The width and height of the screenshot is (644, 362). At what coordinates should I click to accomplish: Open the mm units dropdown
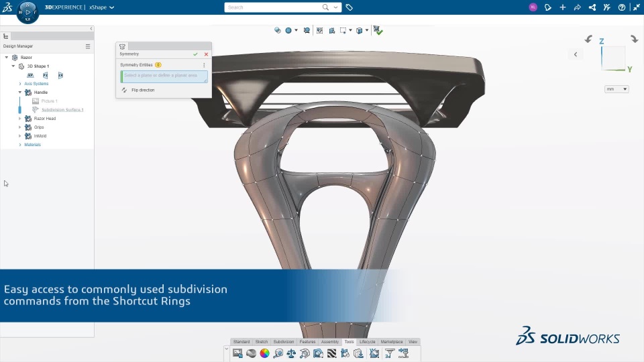[x=616, y=89]
